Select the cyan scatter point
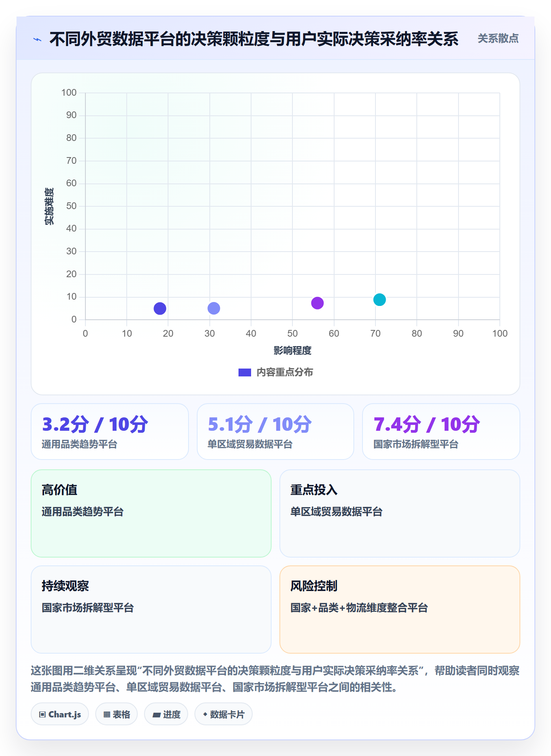The width and height of the screenshot is (551, 756). tap(379, 300)
